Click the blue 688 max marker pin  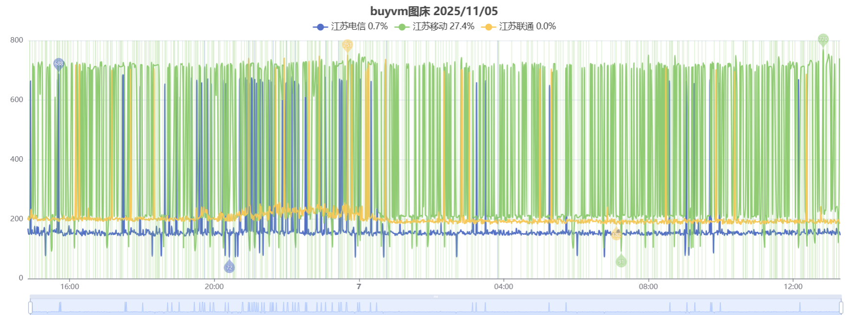(x=59, y=64)
